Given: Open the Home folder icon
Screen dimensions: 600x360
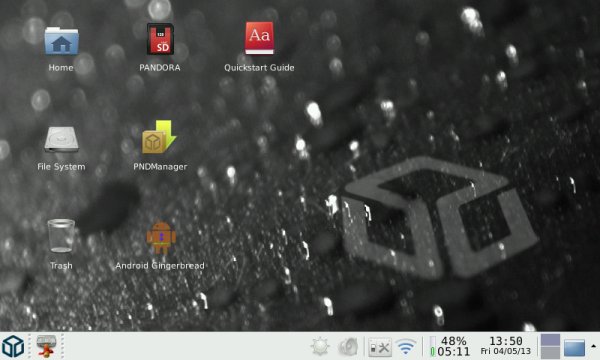Looking at the screenshot, I should point(61,41).
